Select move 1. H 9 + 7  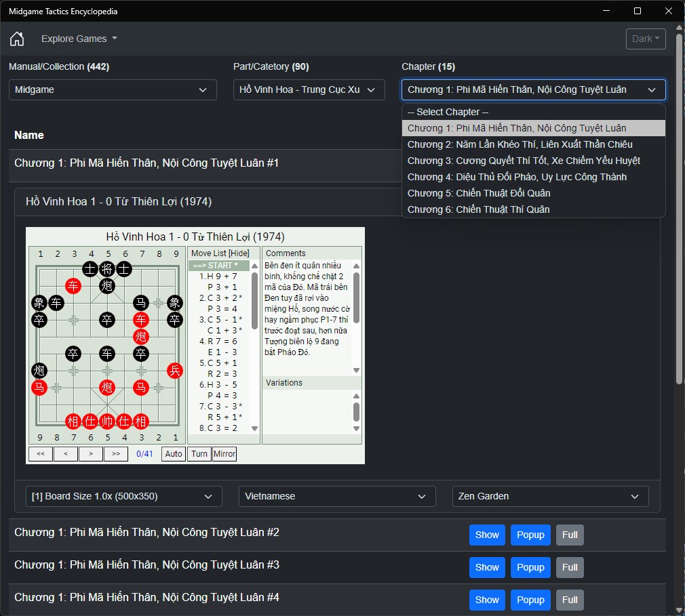point(219,276)
